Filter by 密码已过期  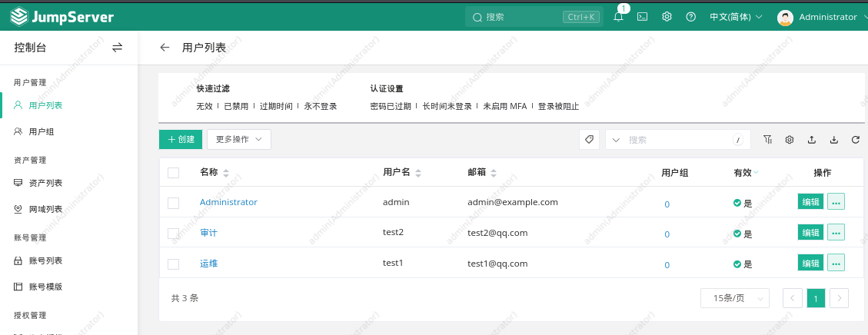pyautogui.click(x=391, y=106)
